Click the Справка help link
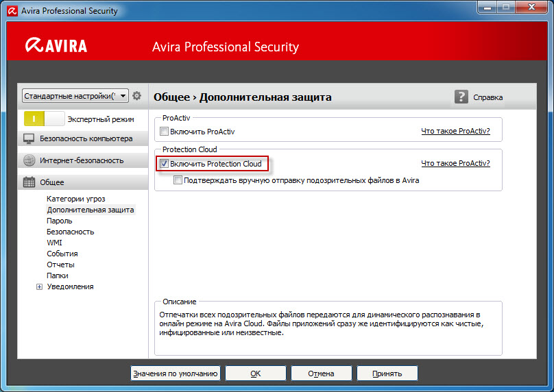 [487, 97]
